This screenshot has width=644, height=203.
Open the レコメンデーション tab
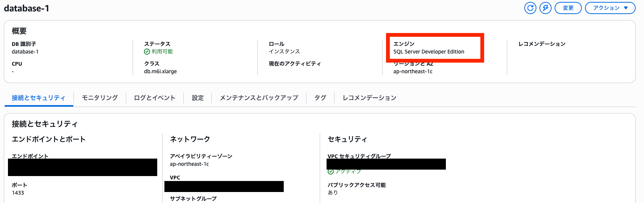pos(369,98)
